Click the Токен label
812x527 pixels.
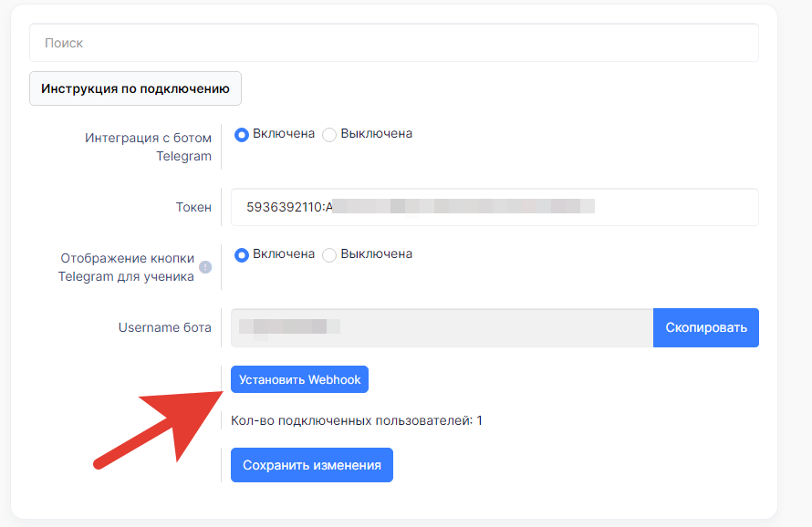tap(193, 207)
